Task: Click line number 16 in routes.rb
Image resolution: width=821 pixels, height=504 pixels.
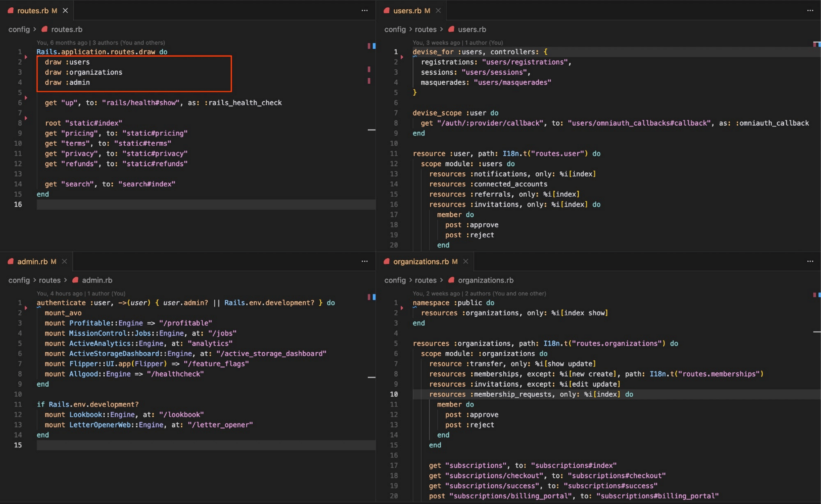Action: coord(18,205)
